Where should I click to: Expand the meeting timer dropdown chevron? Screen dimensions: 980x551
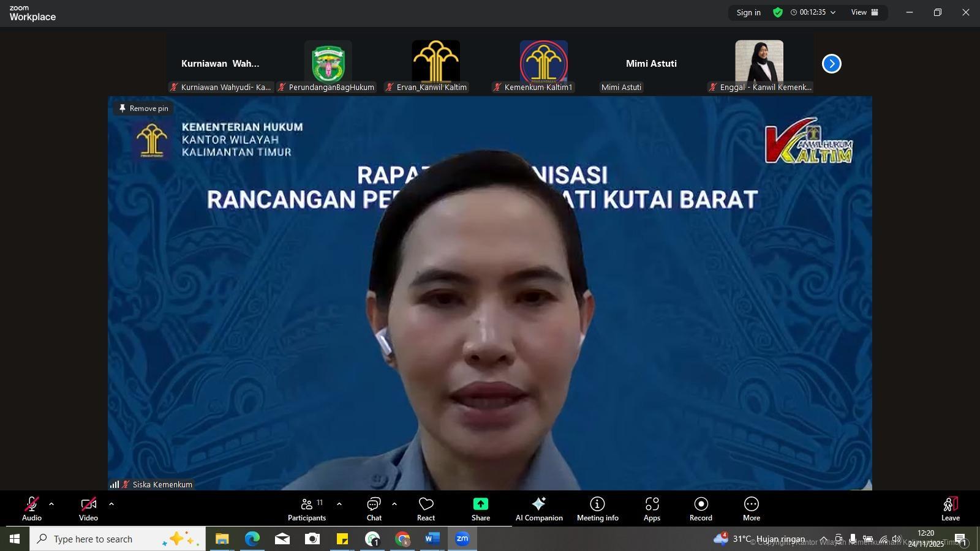click(833, 12)
